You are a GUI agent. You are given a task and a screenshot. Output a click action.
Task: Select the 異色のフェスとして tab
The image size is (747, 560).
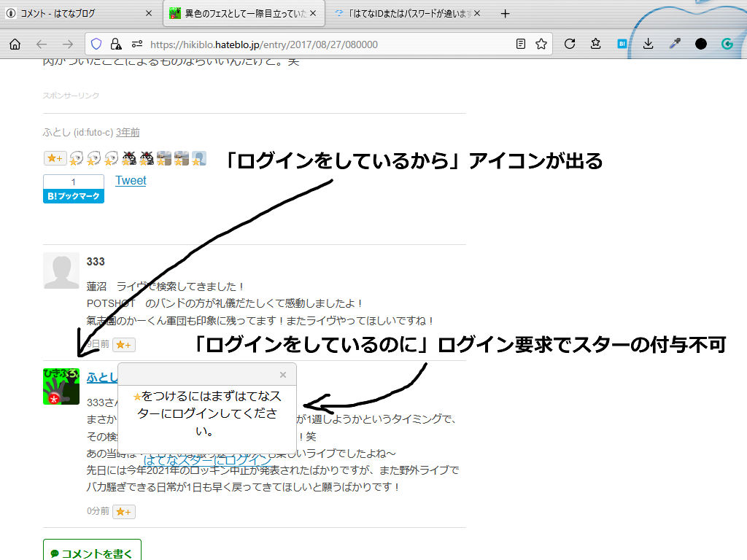[x=244, y=13]
